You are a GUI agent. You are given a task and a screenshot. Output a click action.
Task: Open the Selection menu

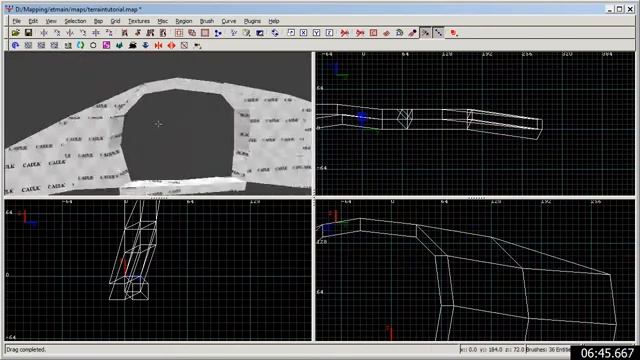click(75, 21)
